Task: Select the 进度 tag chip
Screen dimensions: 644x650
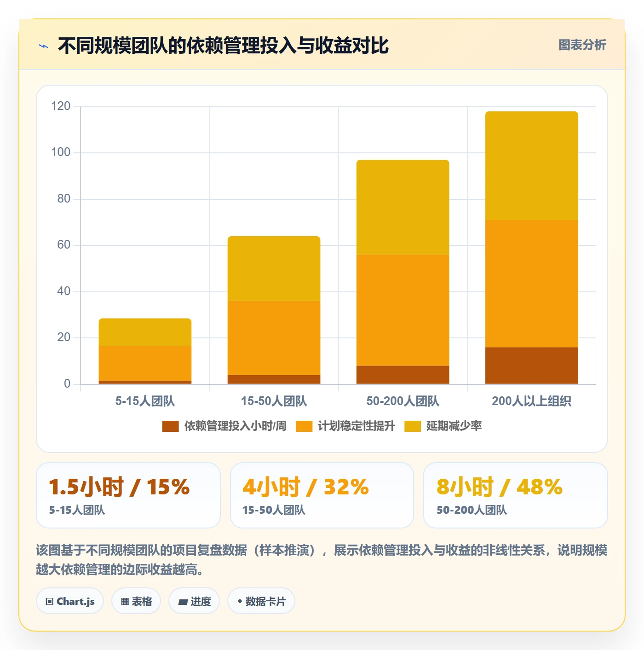Action: pos(194,601)
